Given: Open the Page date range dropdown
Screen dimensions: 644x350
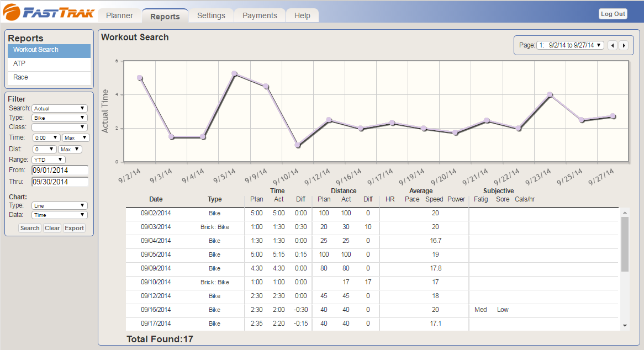Looking at the screenshot, I should [570, 45].
